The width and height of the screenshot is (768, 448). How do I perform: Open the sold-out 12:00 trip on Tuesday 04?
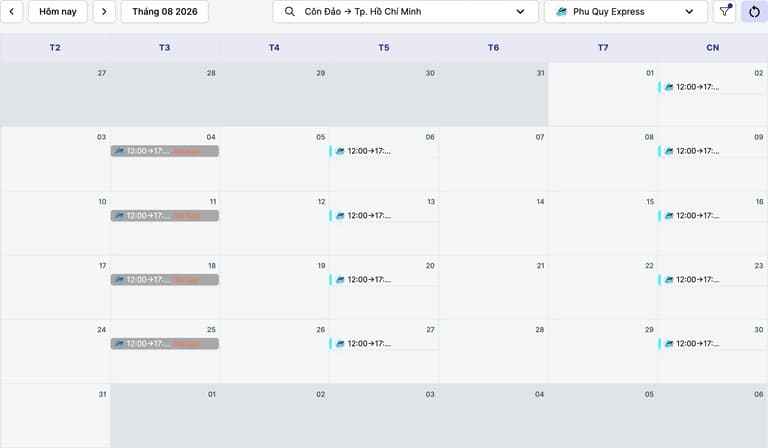(165, 151)
